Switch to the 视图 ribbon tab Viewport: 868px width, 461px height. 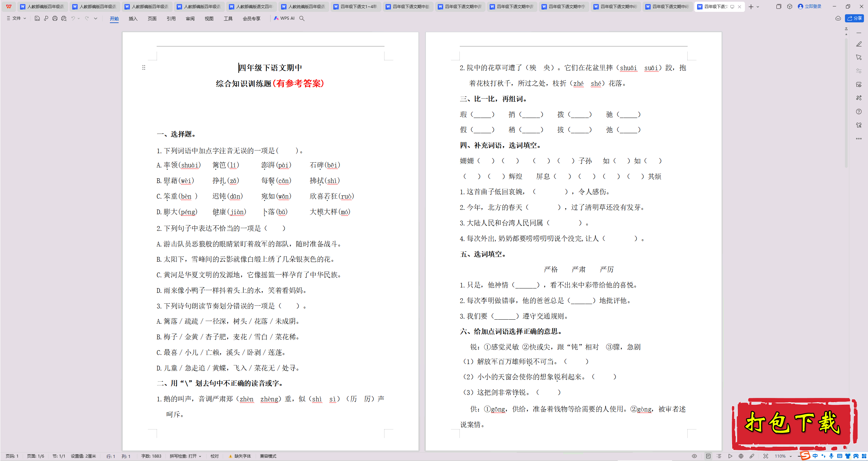pyautogui.click(x=209, y=19)
